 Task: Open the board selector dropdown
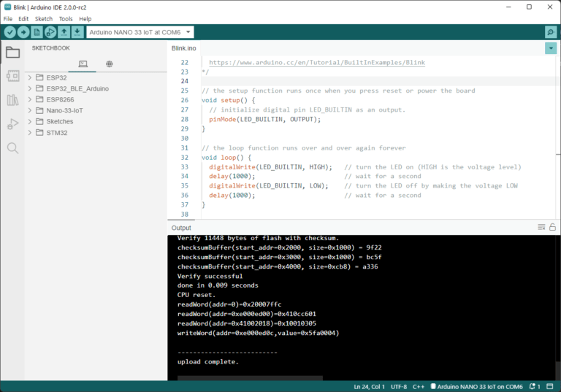coord(140,32)
